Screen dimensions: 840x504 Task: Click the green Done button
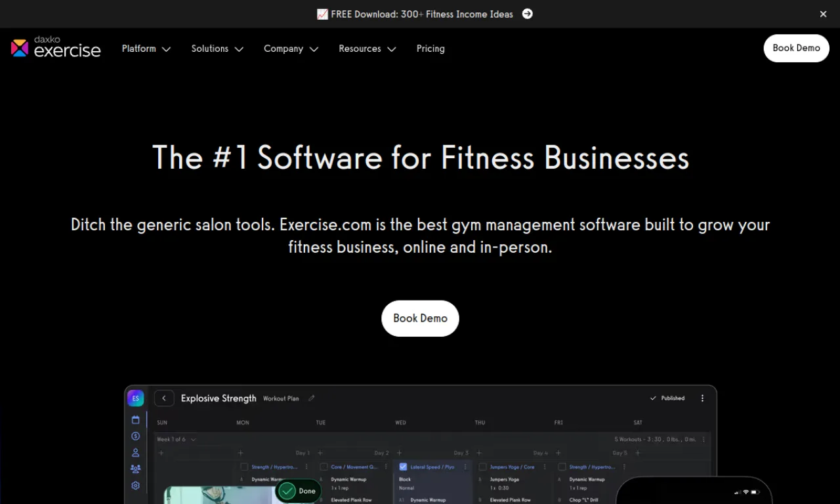pos(298,491)
